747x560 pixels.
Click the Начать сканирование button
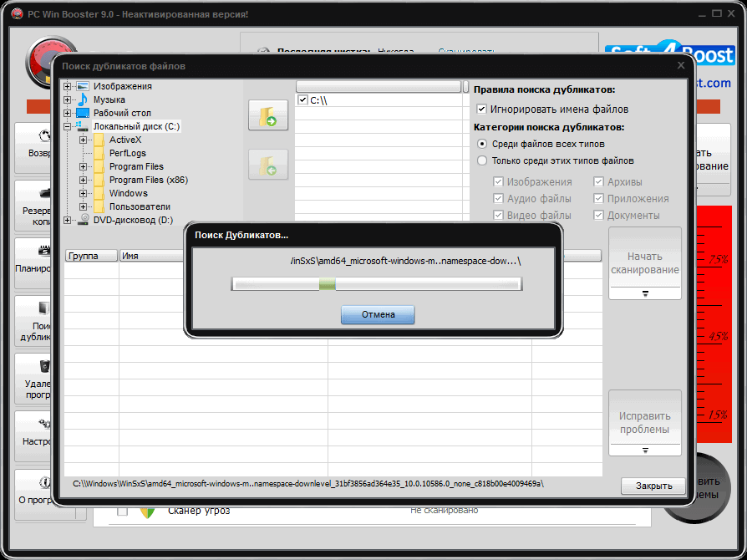point(644,257)
